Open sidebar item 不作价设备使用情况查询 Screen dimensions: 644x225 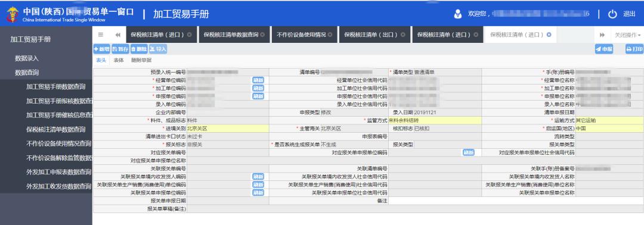coord(58,143)
